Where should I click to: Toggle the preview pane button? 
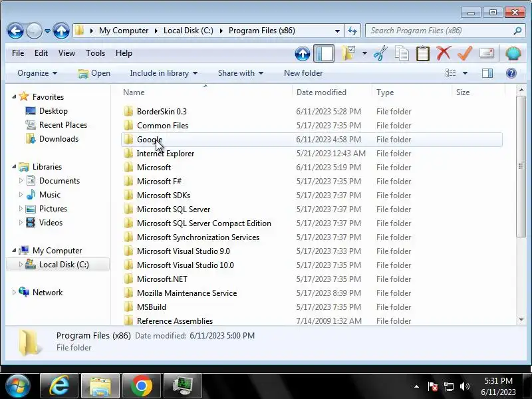click(487, 73)
